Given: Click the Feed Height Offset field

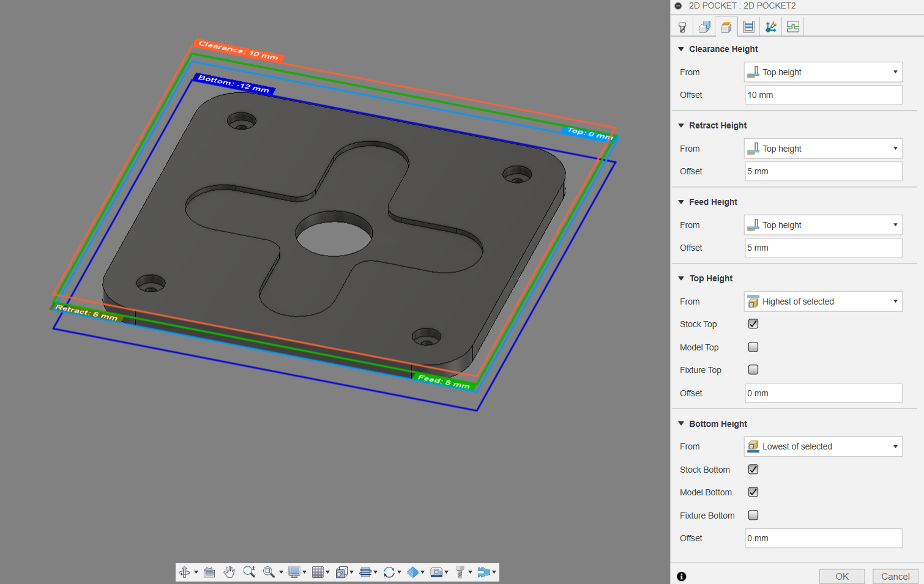Looking at the screenshot, I should 823,248.
